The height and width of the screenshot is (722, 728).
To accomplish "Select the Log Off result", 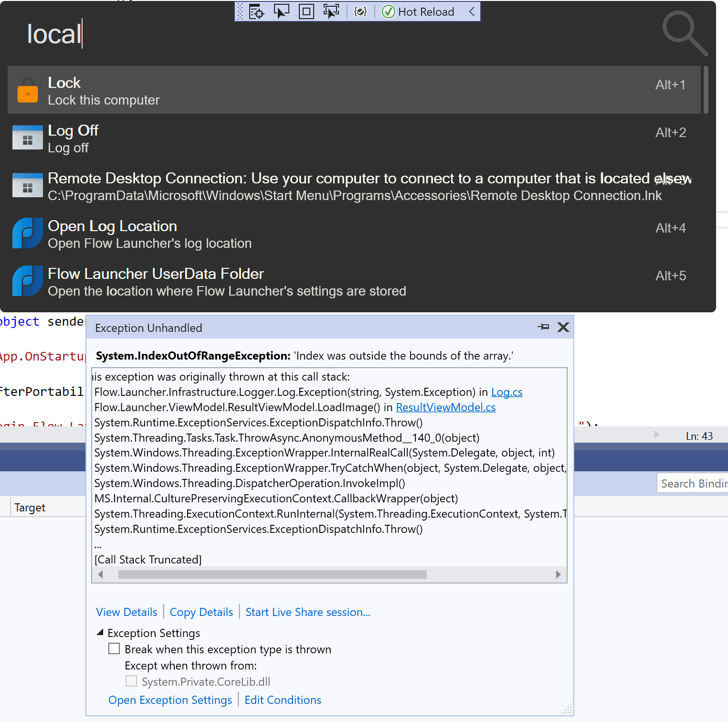I will point(354,138).
